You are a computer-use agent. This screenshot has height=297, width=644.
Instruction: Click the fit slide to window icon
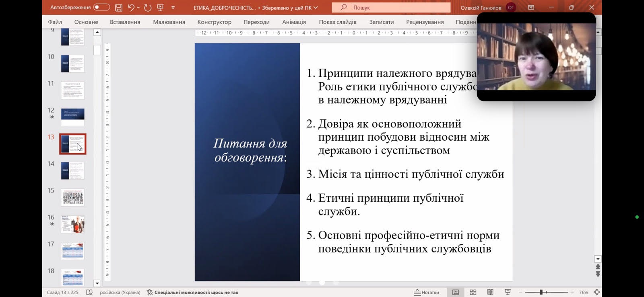pyautogui.click(x=597, y=292)
